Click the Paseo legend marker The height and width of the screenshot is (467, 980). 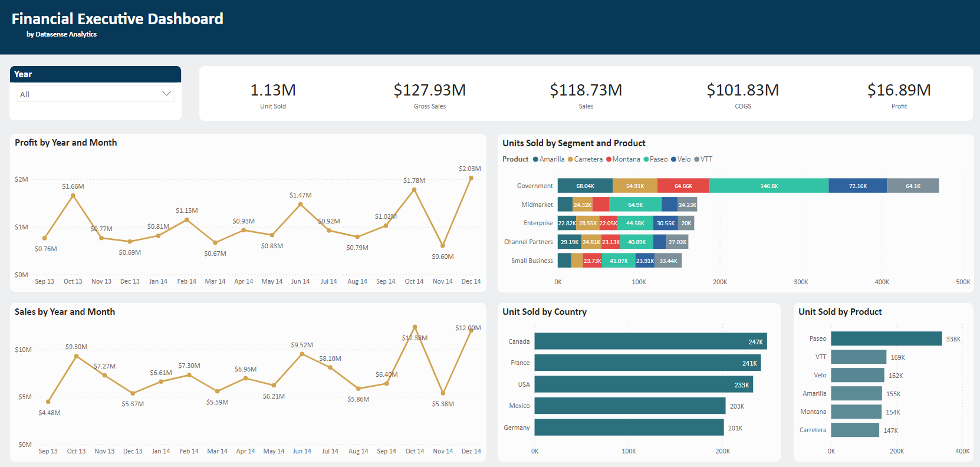[646, 159]
